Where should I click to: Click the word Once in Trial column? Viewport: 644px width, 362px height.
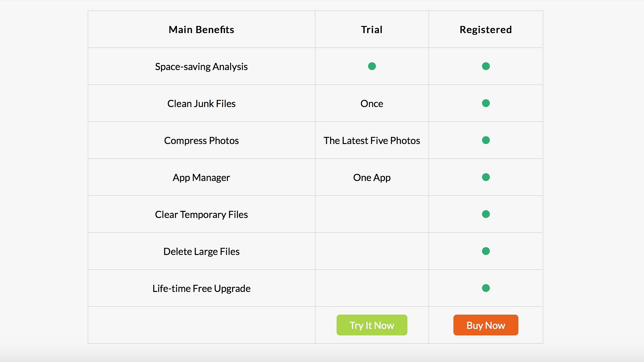372,103
